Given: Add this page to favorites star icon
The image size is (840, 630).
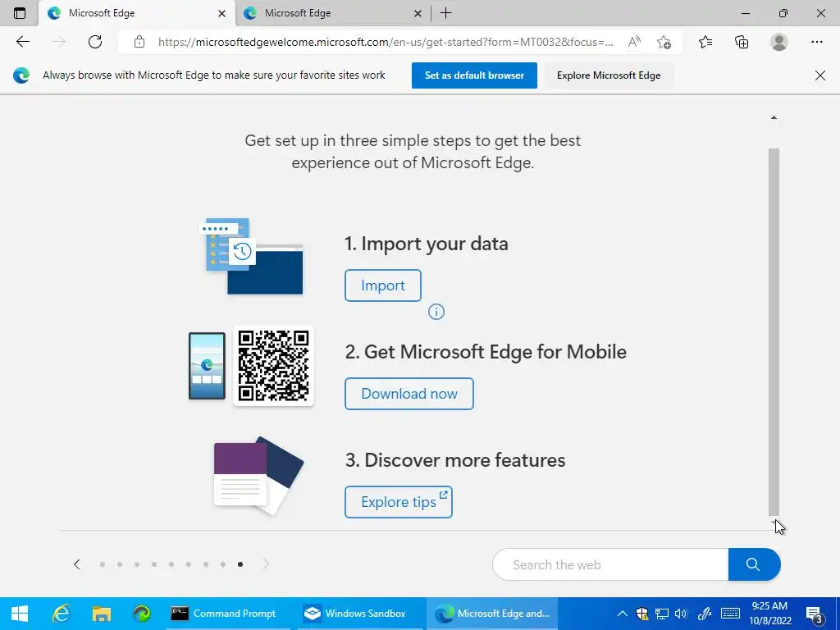Looking at the screenshot, I should tap(664, 42).
